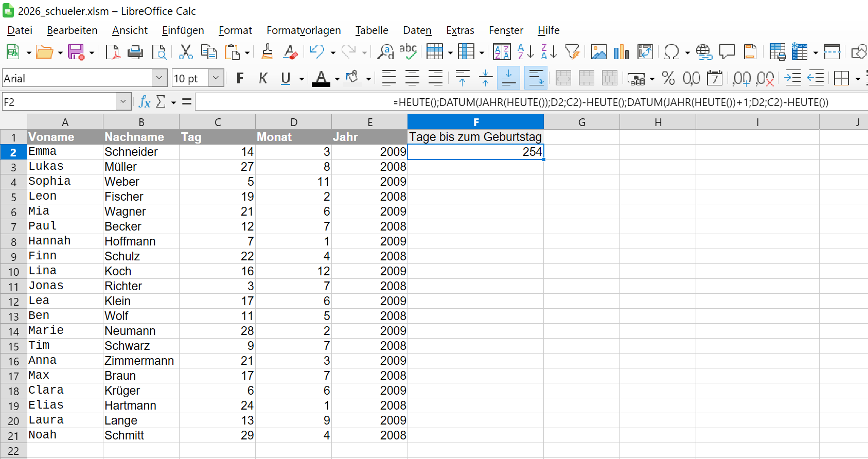This screenshot has height=459, width=868.
Task: Open the Function Wizard fx icon
Action: [x=145, y=102]
